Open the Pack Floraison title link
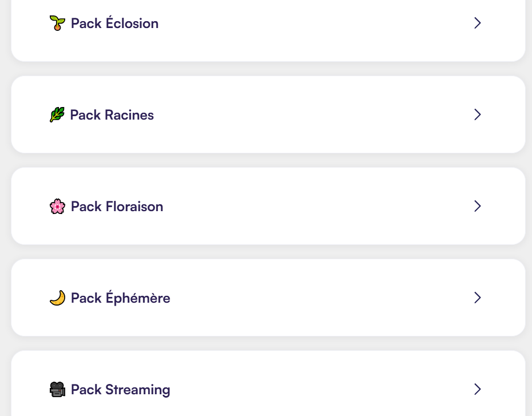 coord(117,207)
